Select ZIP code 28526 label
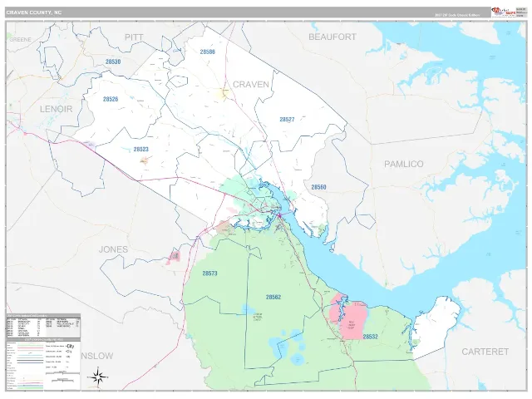Image resolution: width=532 pixels, height=399 pixels. [x=111, y=99]
